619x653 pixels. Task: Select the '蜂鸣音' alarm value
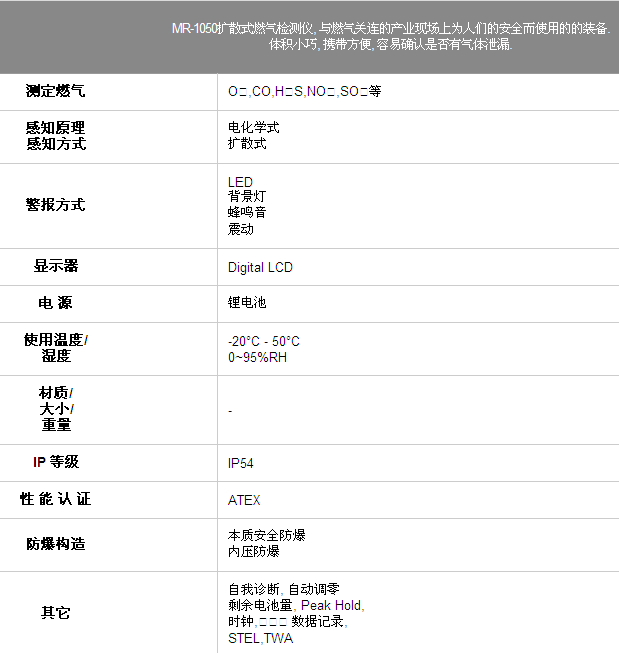247,212
